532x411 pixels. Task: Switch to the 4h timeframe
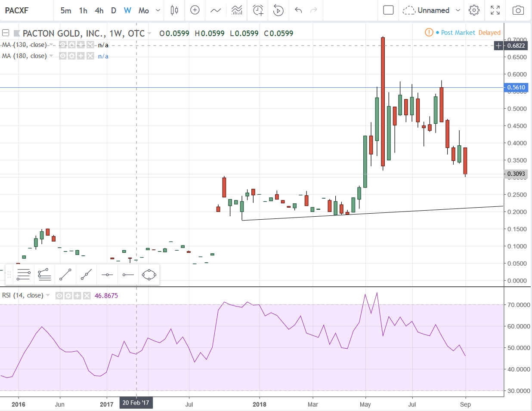coord(99,10)
